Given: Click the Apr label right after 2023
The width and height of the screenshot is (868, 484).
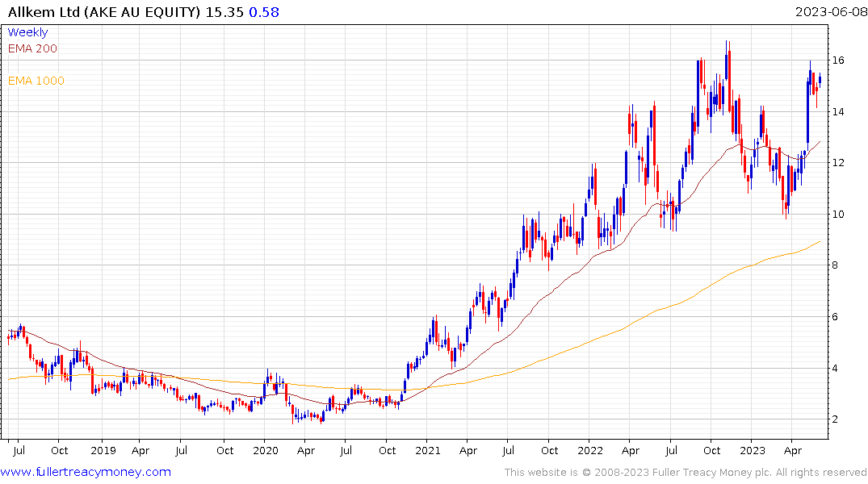Looking at the screenshot, I should [x=793, y=451].
